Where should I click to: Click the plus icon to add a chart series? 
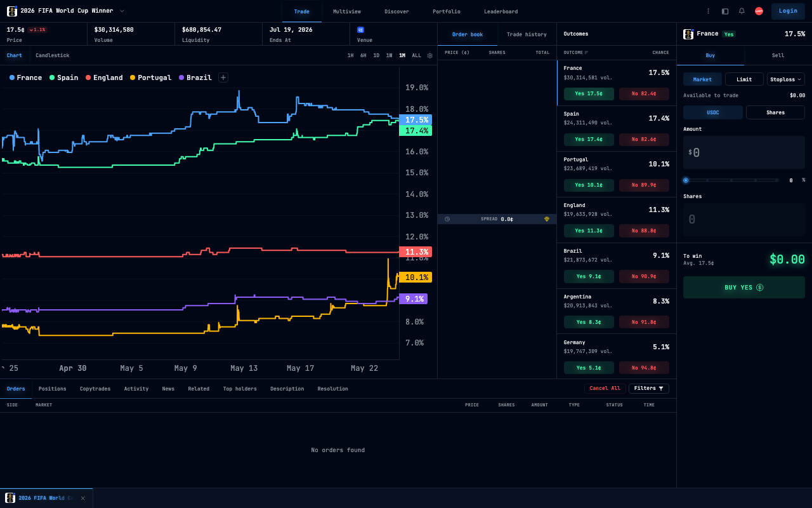click(223, 77)
